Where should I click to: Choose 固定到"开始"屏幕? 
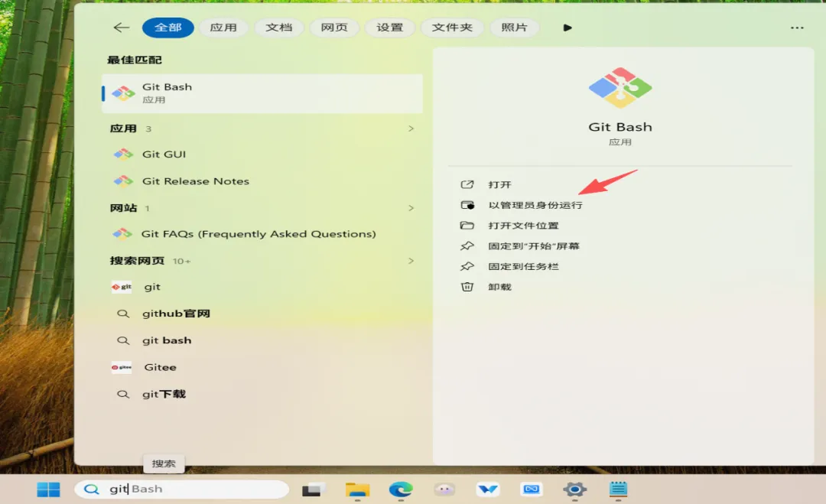click(x=534, y=246)
